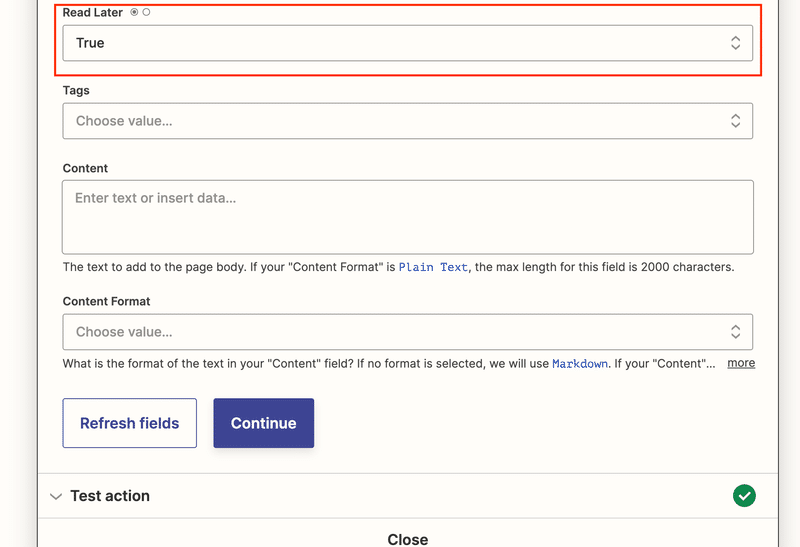Click the Close button at the bottom

408,539
